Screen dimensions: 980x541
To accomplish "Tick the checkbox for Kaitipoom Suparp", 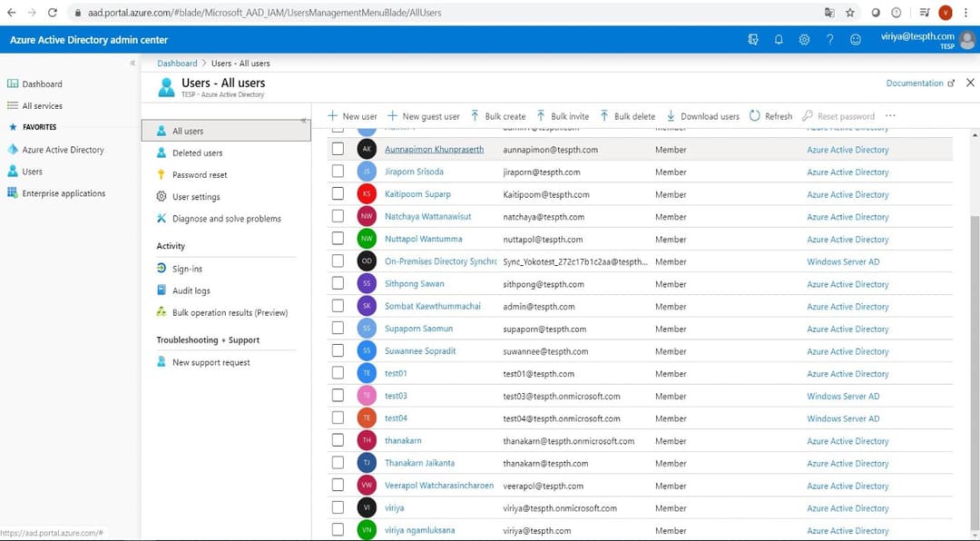I will pyautogui.click(x=338, y=193).
